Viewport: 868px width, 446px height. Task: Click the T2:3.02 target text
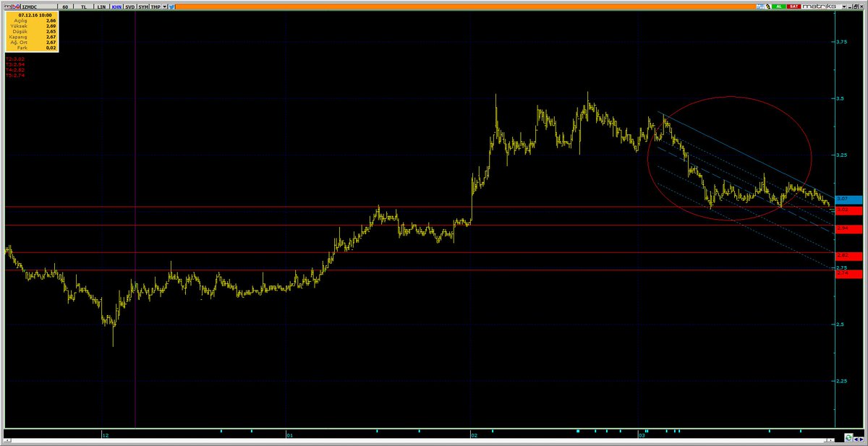(15, 59)
